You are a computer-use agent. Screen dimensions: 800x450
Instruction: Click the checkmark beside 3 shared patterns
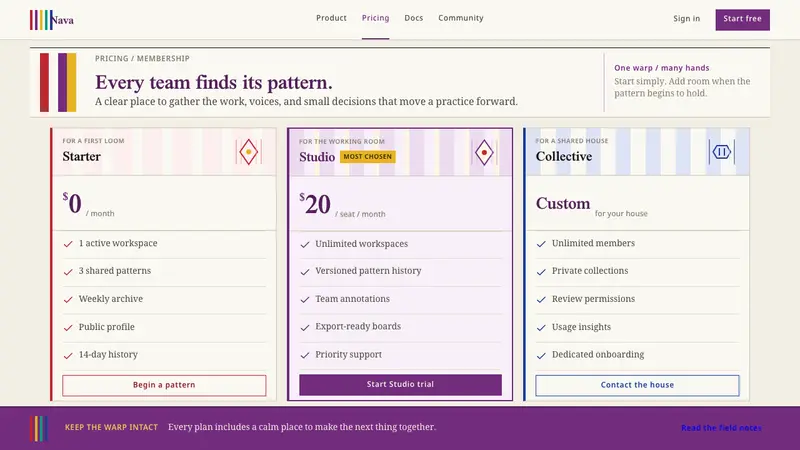(68, 272)
